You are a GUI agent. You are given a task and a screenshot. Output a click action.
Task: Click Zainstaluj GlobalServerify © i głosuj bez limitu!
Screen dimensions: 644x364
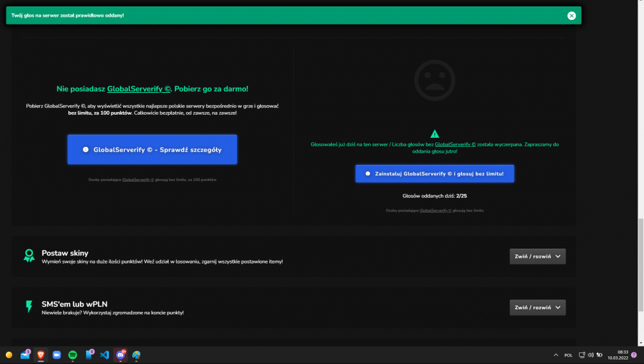tap(435, 174)
